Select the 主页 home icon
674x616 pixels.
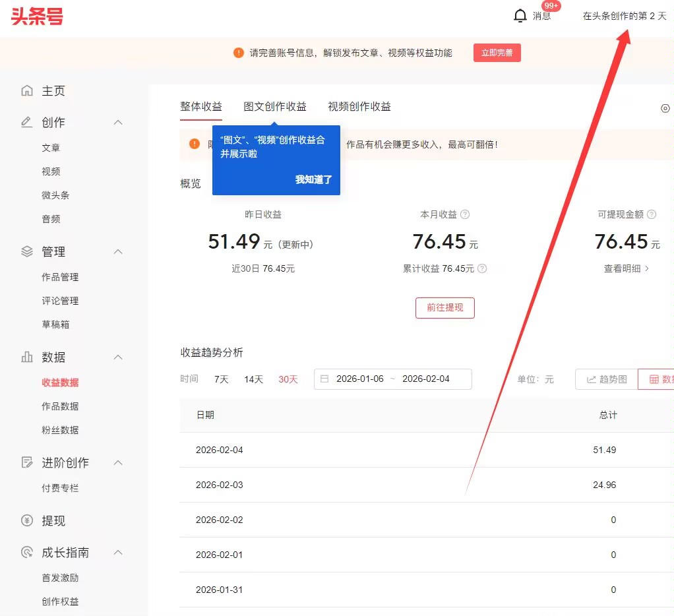click(26, 90)
